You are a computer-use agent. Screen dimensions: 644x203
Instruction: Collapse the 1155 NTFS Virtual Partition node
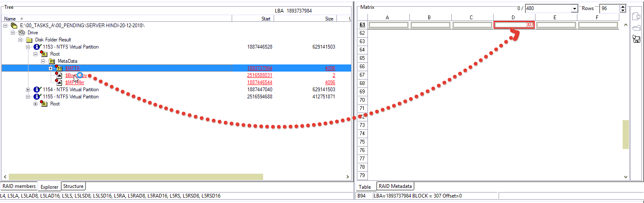tap(28, 97)
